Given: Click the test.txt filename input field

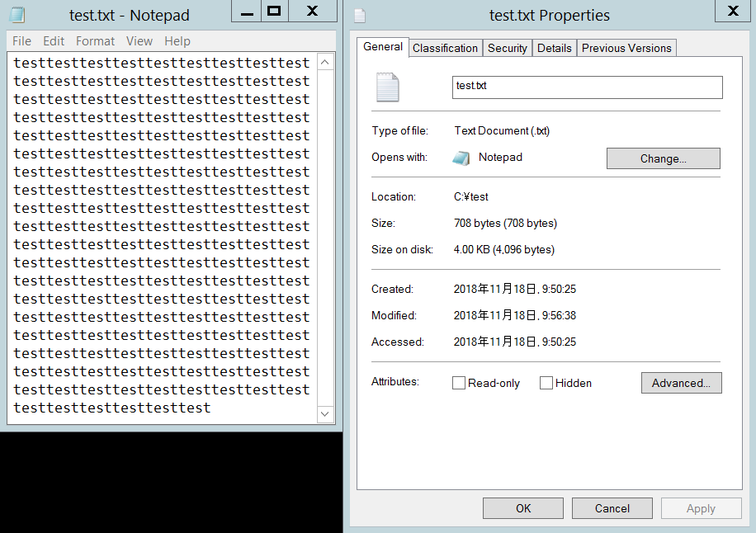Looking at the screenshot, I should pyautogui.click(x=588, y=87).
